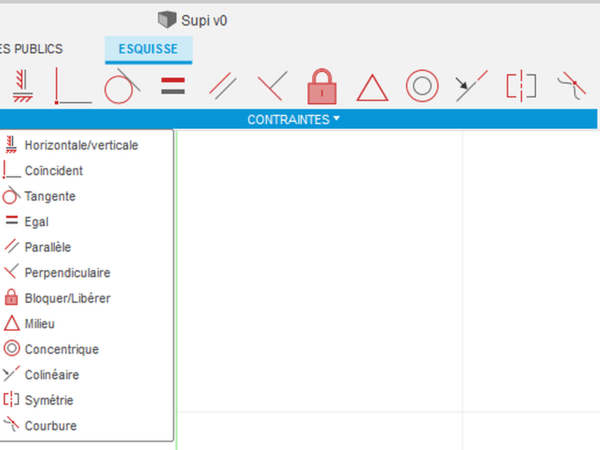This screenshot has height=450, width=600.
Task: Select the Collinear constraint toolbar icon
Action: [470, 87]
